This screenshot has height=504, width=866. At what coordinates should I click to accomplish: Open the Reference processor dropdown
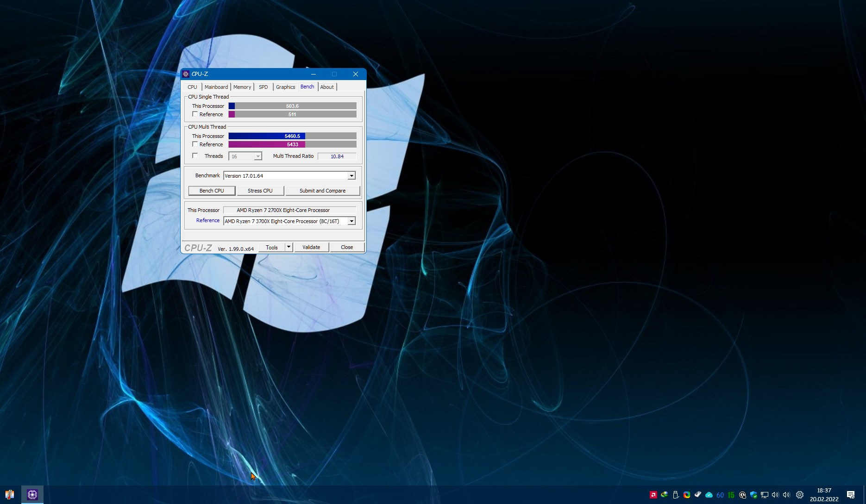tap(351, 221)
